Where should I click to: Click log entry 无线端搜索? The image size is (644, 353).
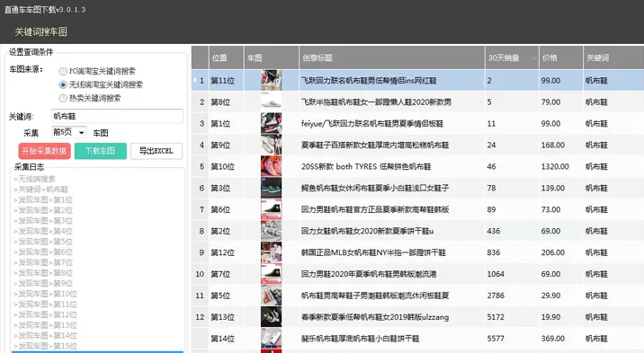[x=34, y=179]
